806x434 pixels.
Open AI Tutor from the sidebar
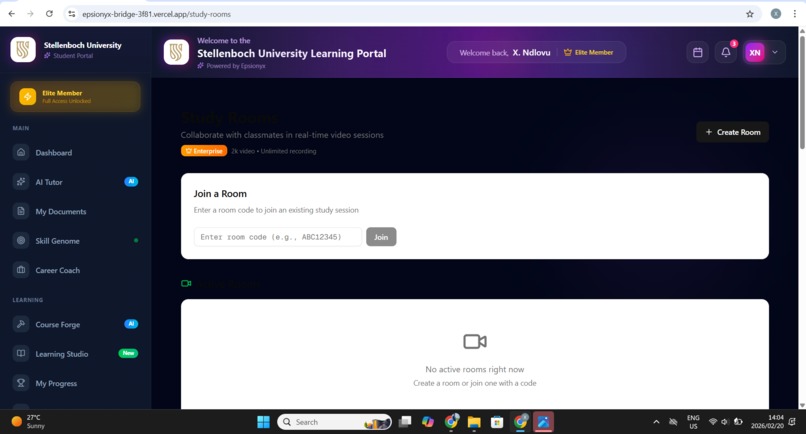(x=75, y=182)
